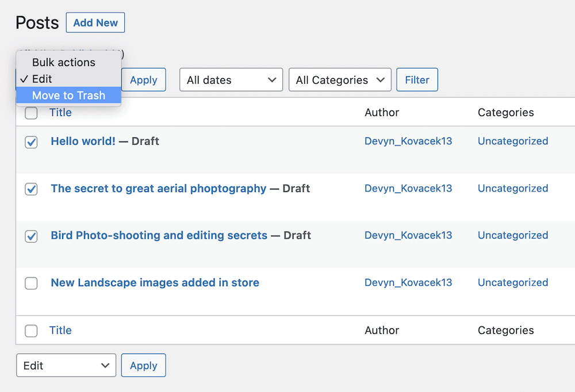The height and width of the screenshot is (392, 575).
Task: Select the Edit option in dropdown list
Action: click(42, 79)
